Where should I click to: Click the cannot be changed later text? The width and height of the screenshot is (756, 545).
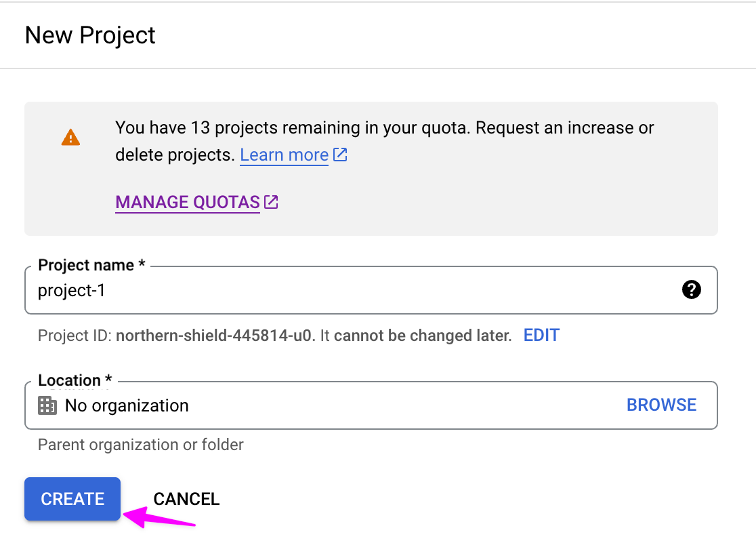[x=423, y=336]
